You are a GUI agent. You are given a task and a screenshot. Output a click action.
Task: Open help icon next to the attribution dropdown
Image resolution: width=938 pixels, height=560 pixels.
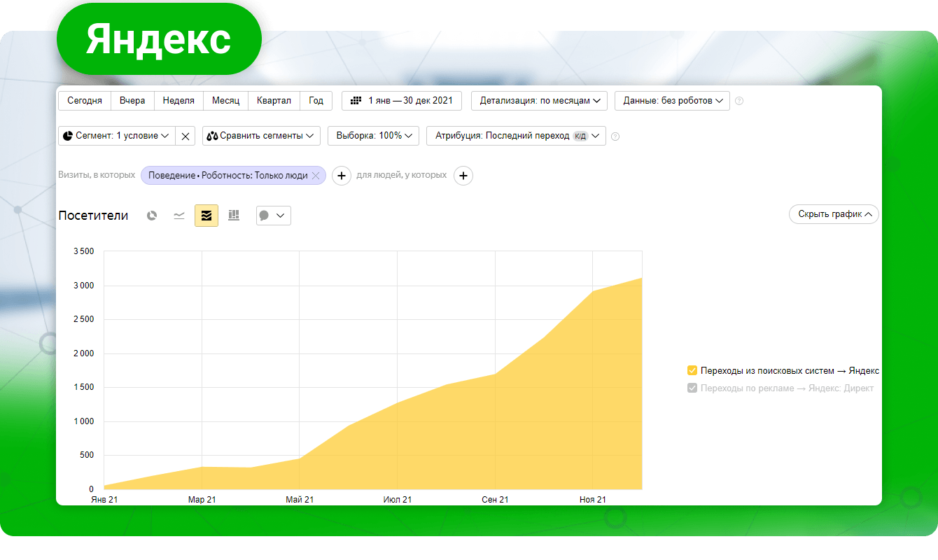pos(615,136)
